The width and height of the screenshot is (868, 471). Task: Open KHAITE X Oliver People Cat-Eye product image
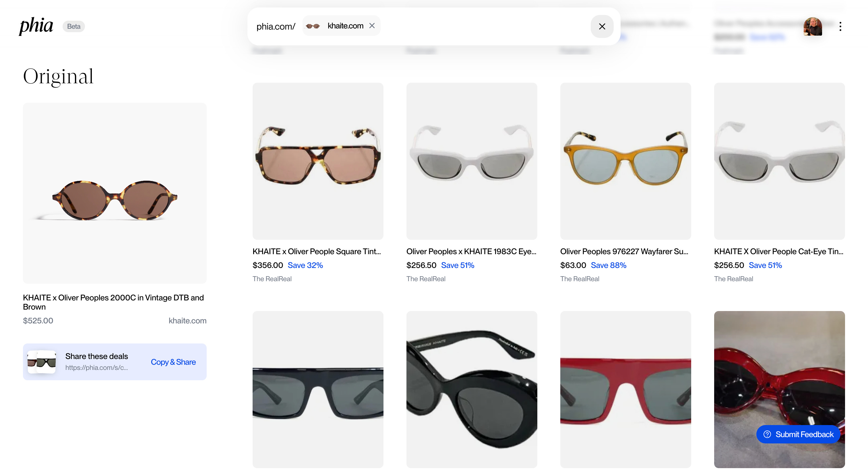point(779,161)
